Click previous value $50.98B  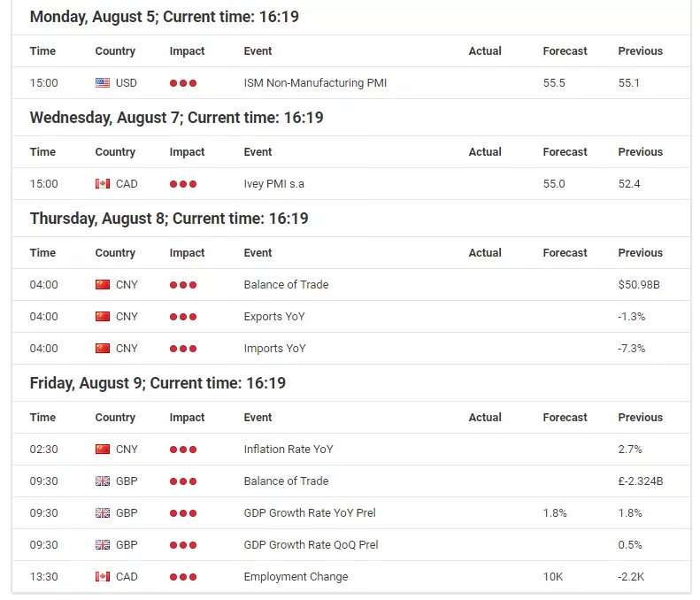639,285
